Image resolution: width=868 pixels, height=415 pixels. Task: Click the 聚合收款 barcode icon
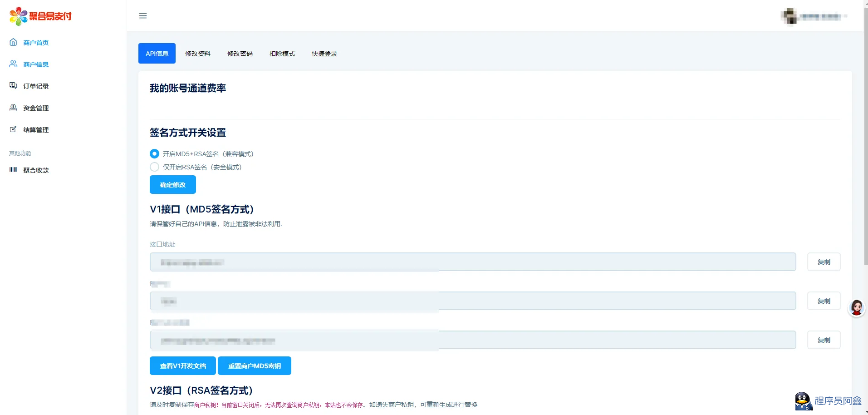coord(13,170)
